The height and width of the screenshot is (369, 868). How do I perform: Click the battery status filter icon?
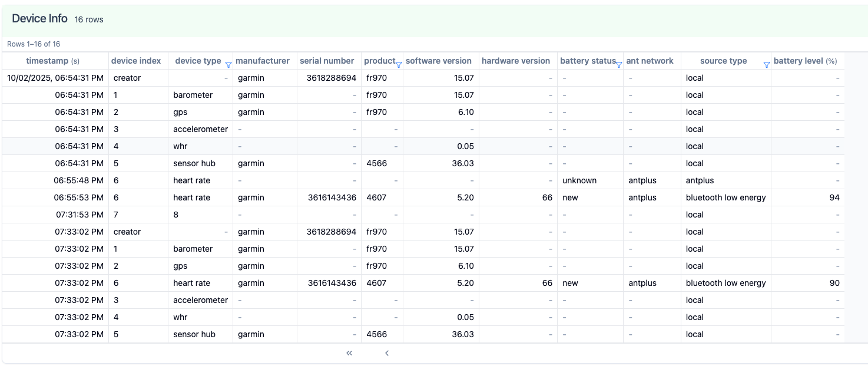point(619,65)
